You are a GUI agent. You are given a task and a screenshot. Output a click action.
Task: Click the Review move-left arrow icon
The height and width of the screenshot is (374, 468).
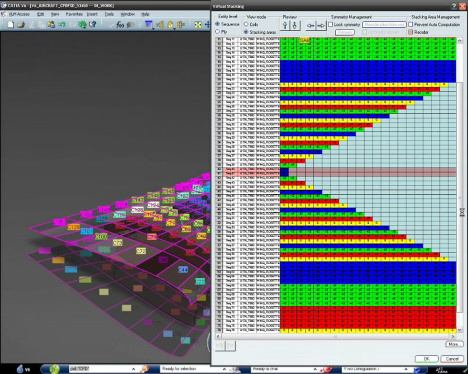point(311,25)
